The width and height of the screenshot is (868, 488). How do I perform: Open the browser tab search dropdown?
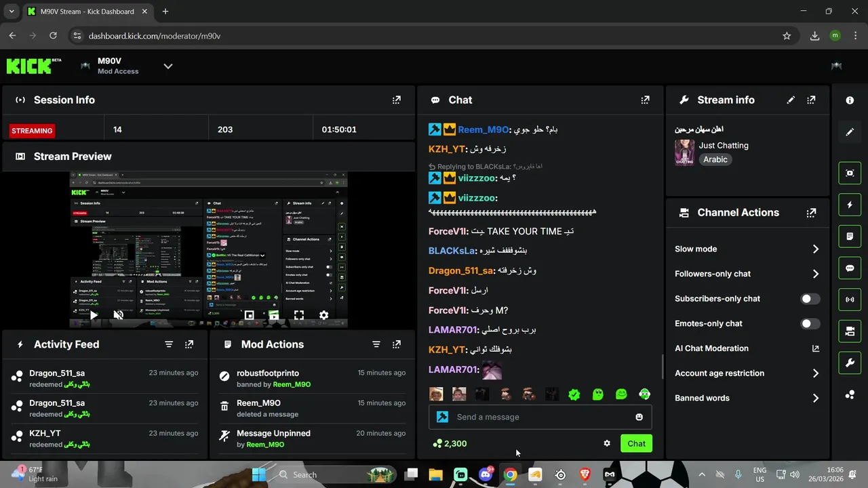pyautogui.click(x=12, y=12)
